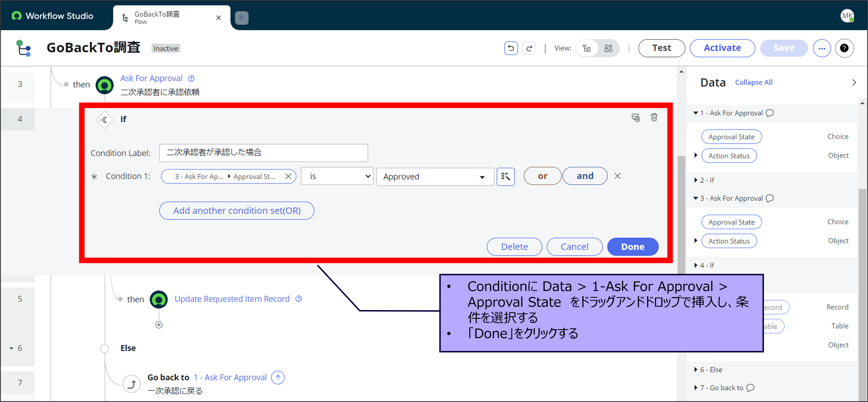Click the undo arrow icon

pos(511,48)
